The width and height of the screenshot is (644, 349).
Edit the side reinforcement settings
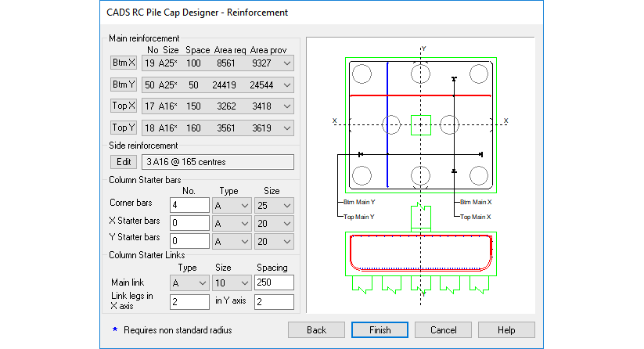(x=124, y=162)
